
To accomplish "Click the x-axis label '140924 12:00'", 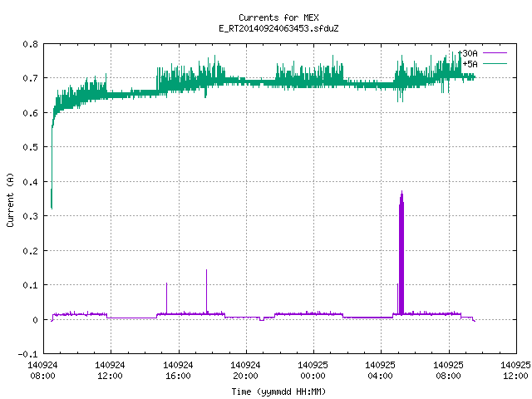I will point(110,371).
